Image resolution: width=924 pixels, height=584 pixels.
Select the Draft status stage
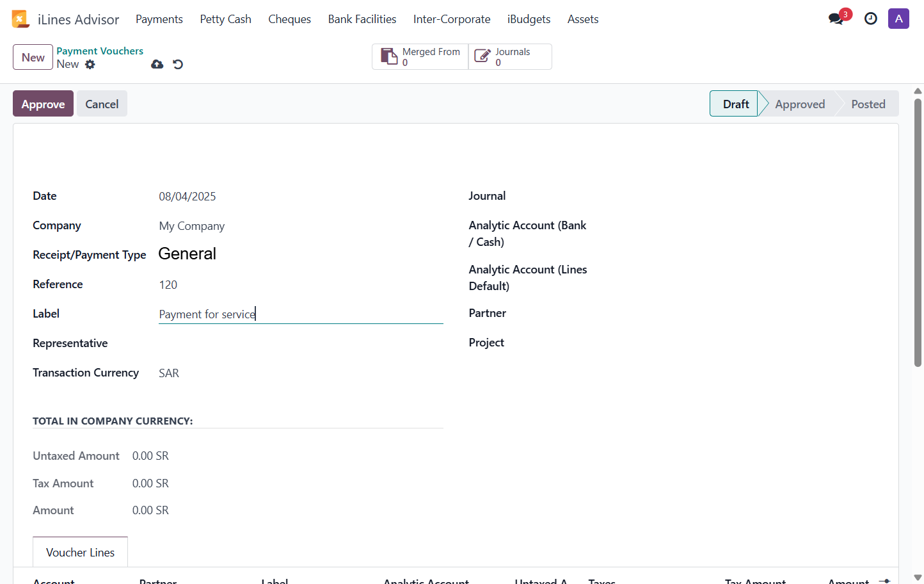click(x=734, y=104)
